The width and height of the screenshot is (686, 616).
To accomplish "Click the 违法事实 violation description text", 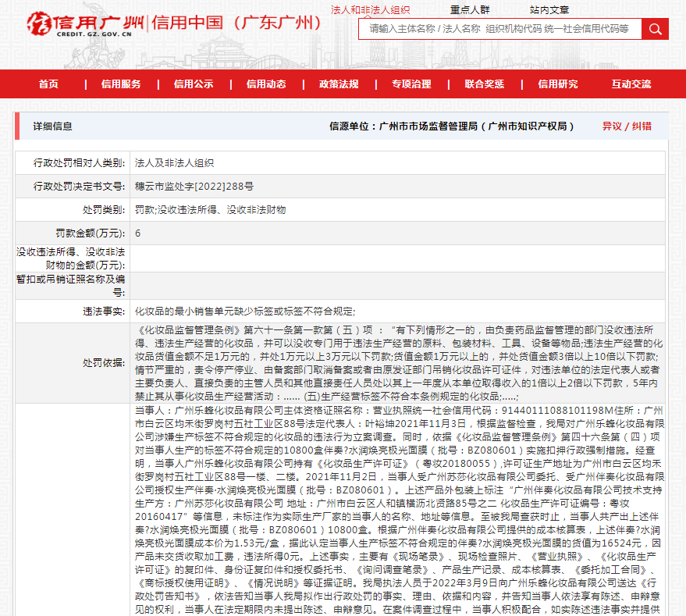I will (245, 312).
